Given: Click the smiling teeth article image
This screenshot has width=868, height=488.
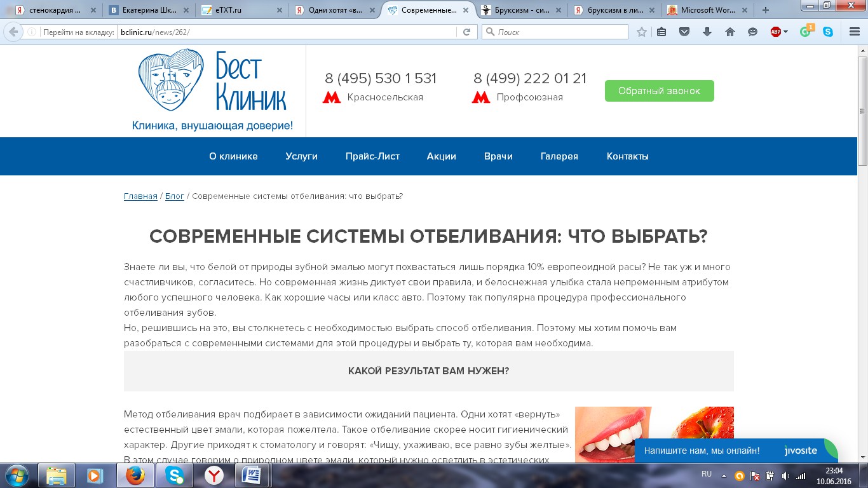Looking at the screenshot, I should click(654, 435).
